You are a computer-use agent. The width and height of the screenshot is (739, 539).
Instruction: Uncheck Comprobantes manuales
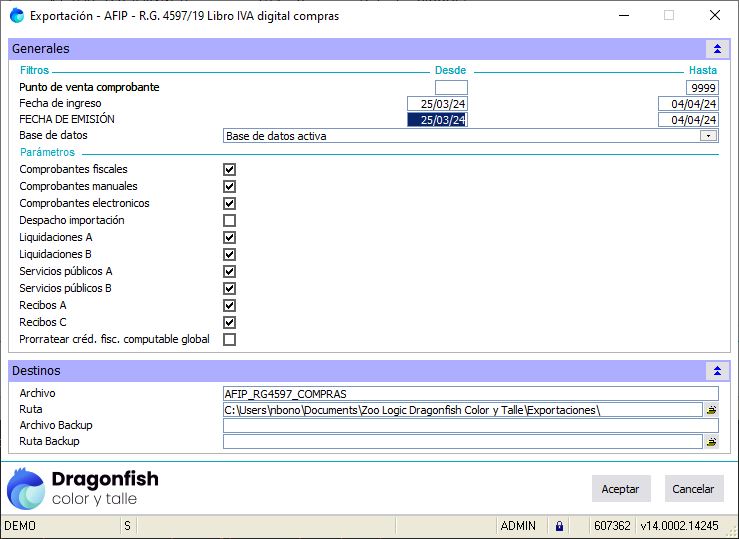click(x=230, y=187)
